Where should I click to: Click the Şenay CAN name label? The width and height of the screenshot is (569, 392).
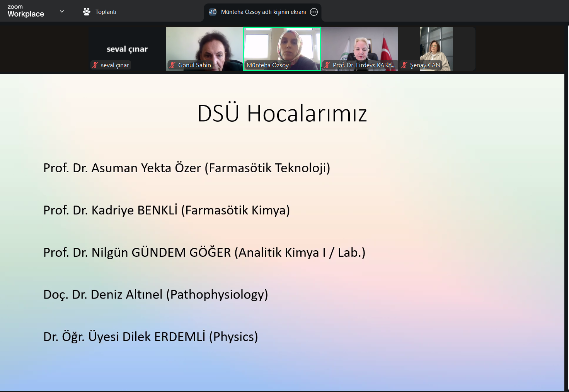pyautogui.click(x=425, y=65)
